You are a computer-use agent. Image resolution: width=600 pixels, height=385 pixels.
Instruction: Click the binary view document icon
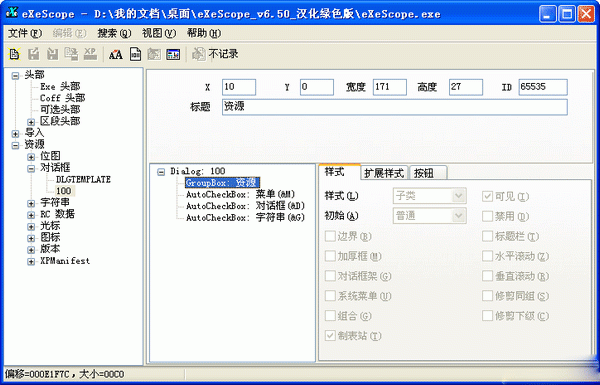click(135, 54)
